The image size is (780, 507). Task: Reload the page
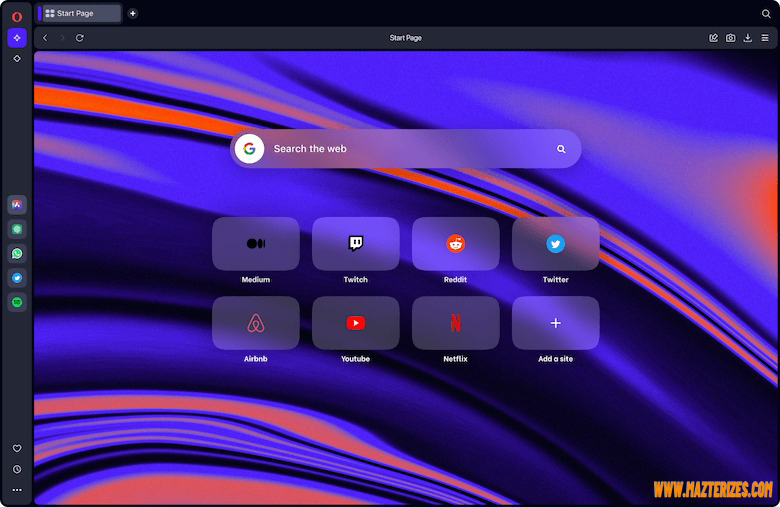coord(80,38)
